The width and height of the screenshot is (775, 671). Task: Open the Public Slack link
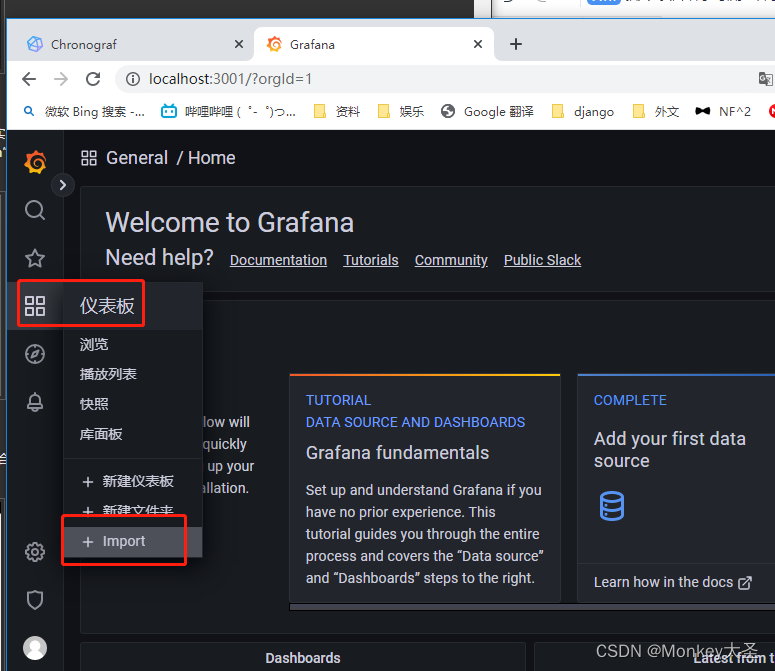[x=542, y=260]
